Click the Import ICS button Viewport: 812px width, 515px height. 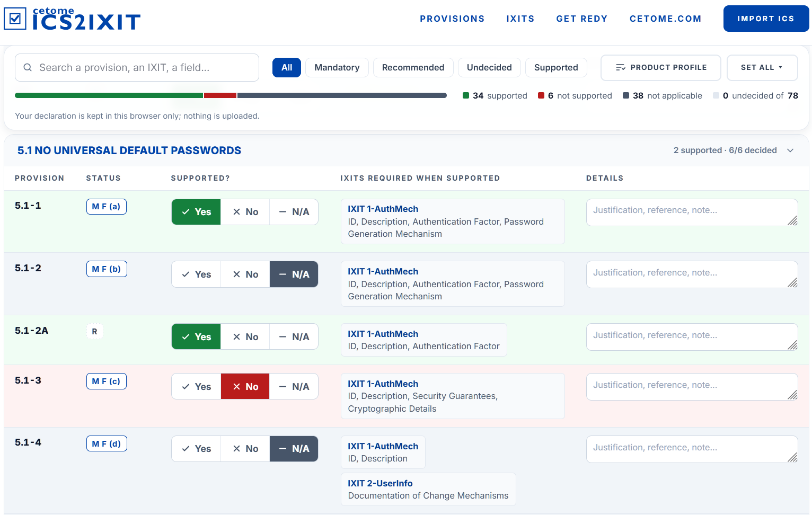(x=766, y=19)
